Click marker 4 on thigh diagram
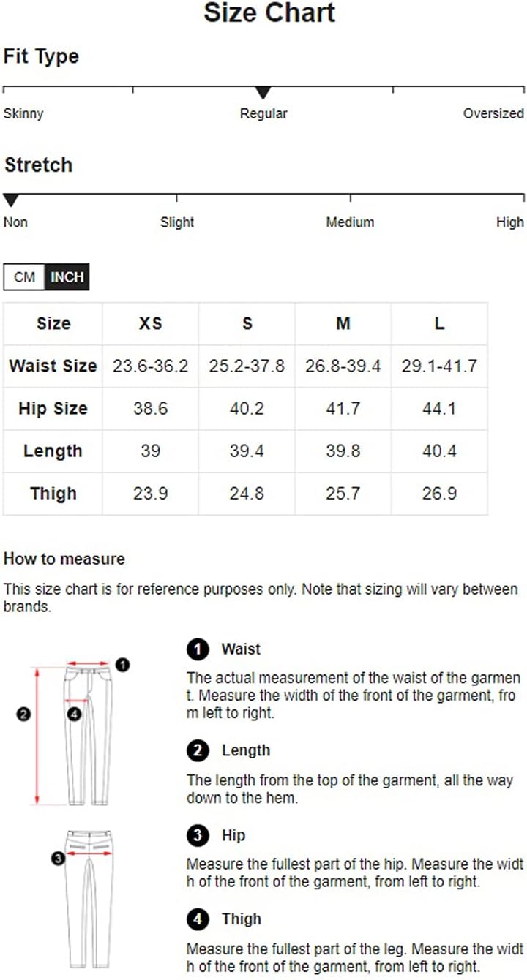Screen dimensions: 527x980 [74, 714]
